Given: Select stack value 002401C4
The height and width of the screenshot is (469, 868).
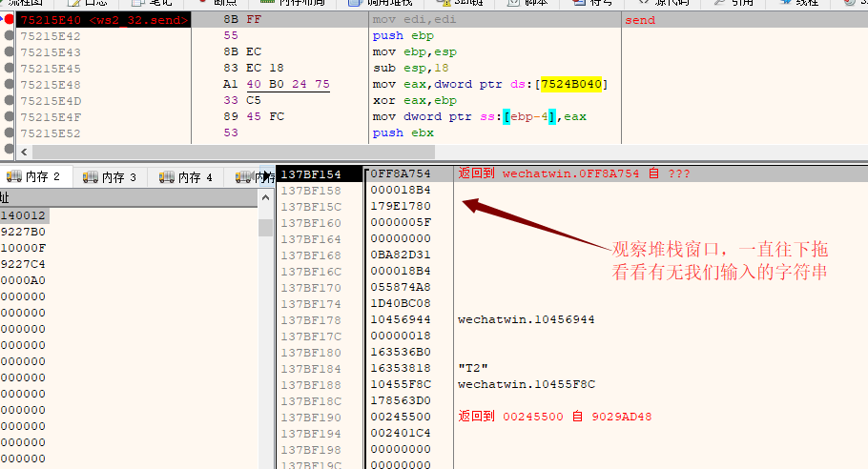Looking at the screenshot, I should 401,433.
